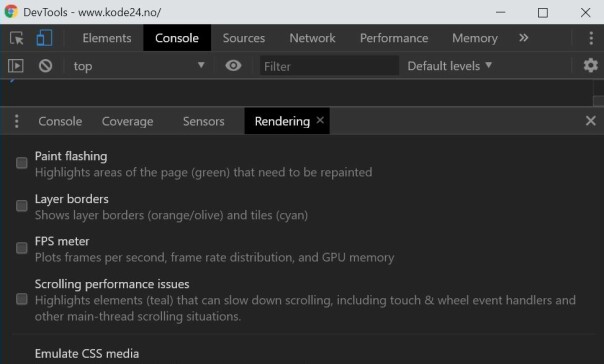Enable the FPS meter checkbox
The image size is (604, 364).
(x=22, y=248)
